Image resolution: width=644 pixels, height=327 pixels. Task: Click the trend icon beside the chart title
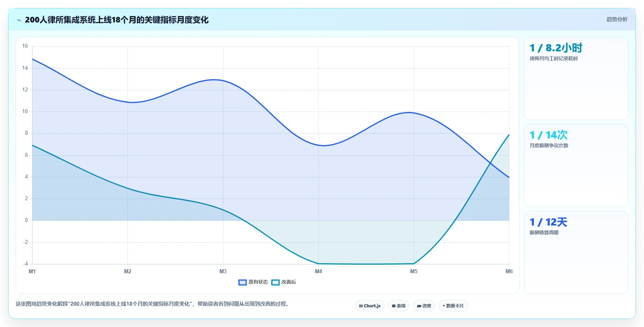pos(19,20)
